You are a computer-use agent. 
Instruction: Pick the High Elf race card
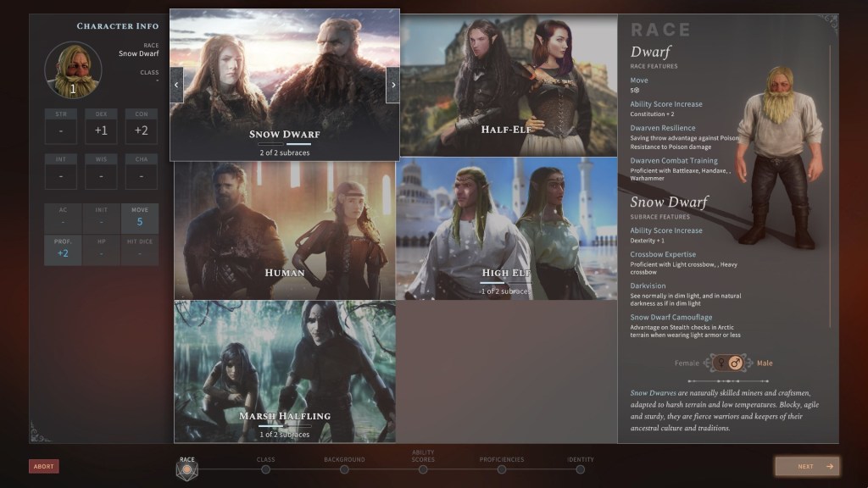point(507,229)
